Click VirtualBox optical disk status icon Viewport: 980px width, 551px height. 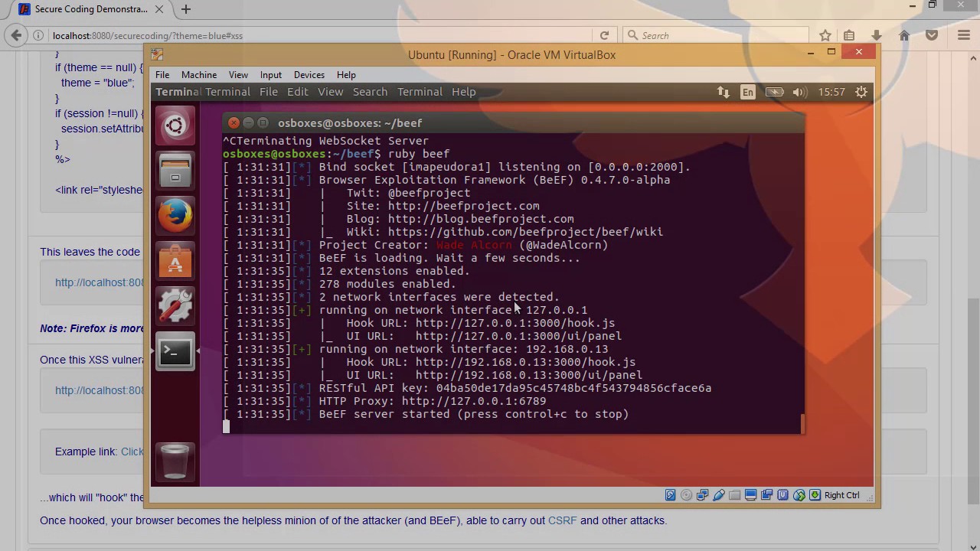(x=686, y=495)
